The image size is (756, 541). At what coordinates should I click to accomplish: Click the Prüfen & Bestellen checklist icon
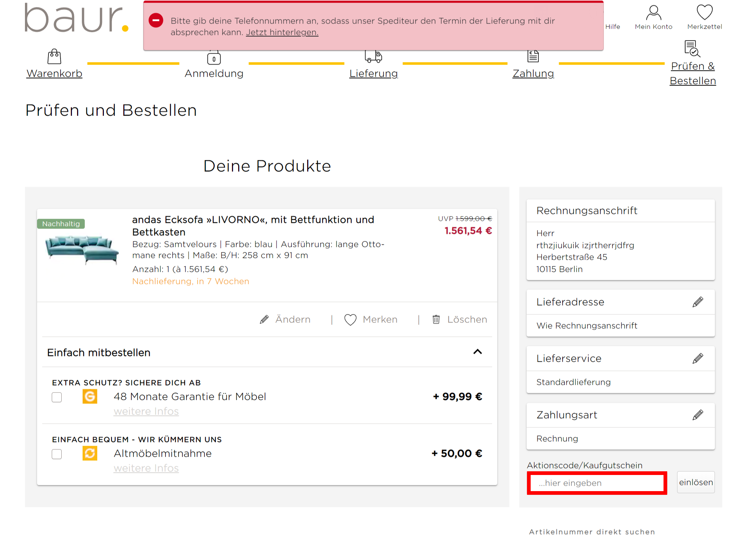(x=693, y=49)
